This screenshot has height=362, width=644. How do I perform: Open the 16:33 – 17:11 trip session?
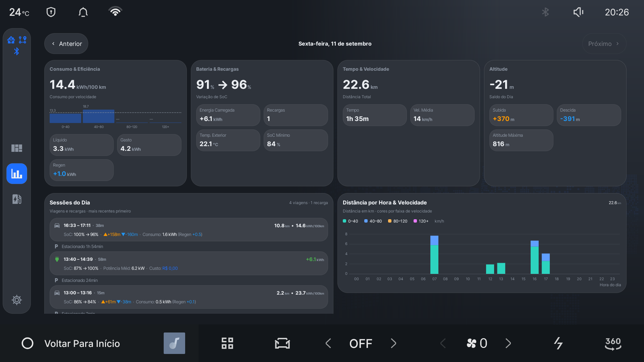[x=189, y=230]
